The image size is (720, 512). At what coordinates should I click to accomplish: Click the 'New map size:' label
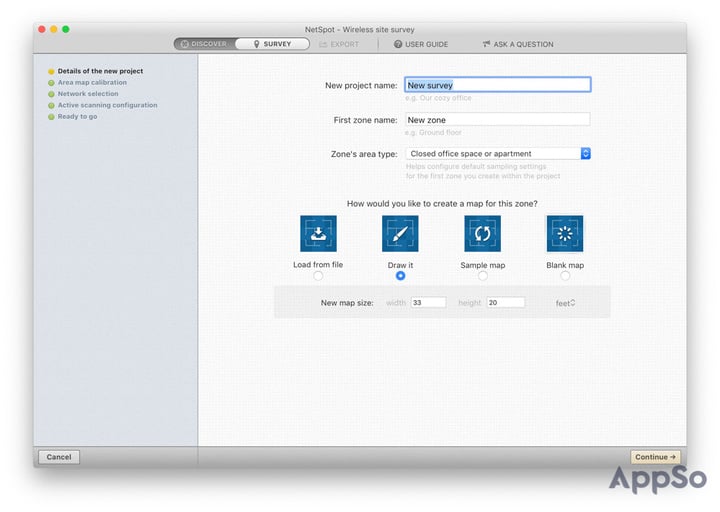point(347,303)
